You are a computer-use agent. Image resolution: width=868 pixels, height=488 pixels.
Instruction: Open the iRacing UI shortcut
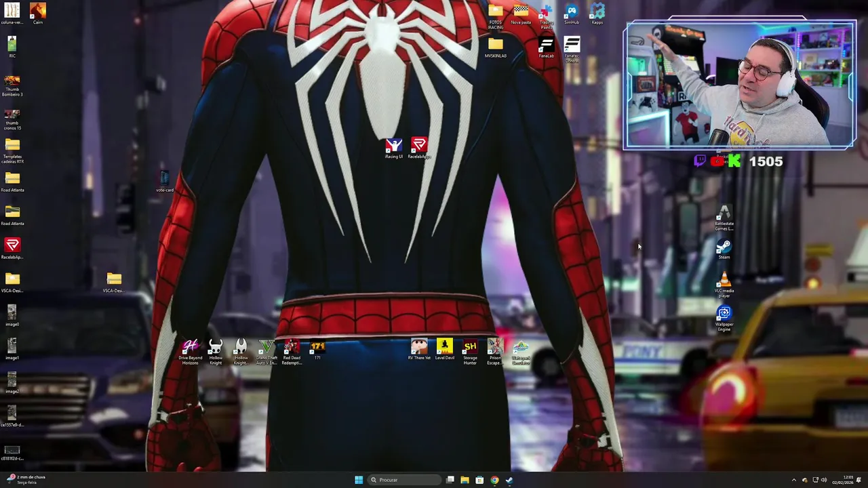[x=393, y=149]
